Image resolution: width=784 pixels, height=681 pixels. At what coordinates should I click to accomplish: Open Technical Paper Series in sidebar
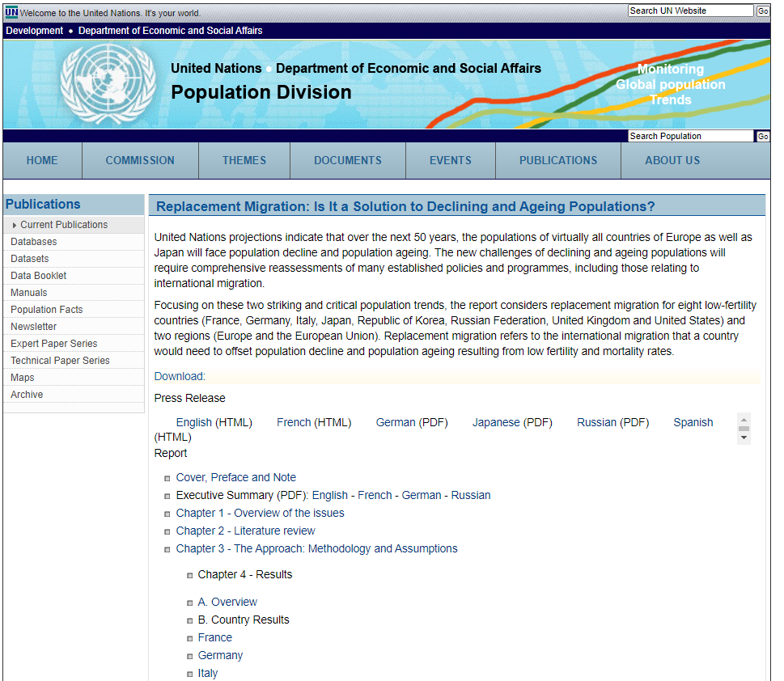(x=60, y=361)
